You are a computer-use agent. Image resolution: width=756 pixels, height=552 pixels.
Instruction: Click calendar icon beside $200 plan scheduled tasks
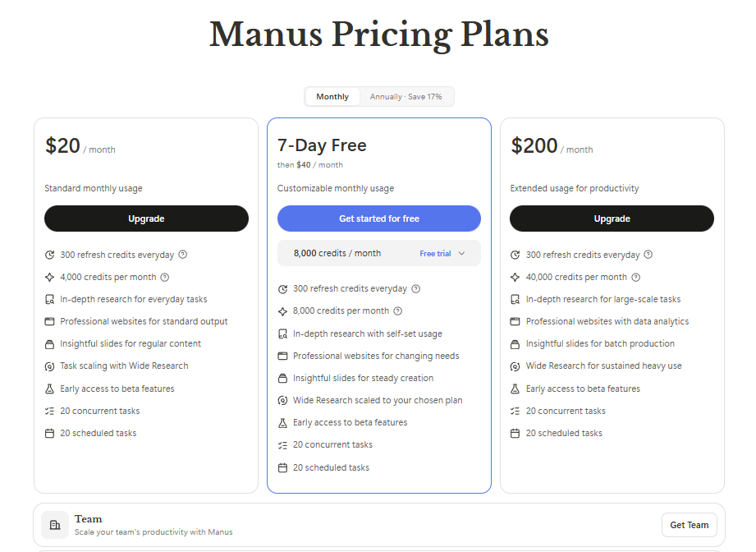[x=515, y=433]
